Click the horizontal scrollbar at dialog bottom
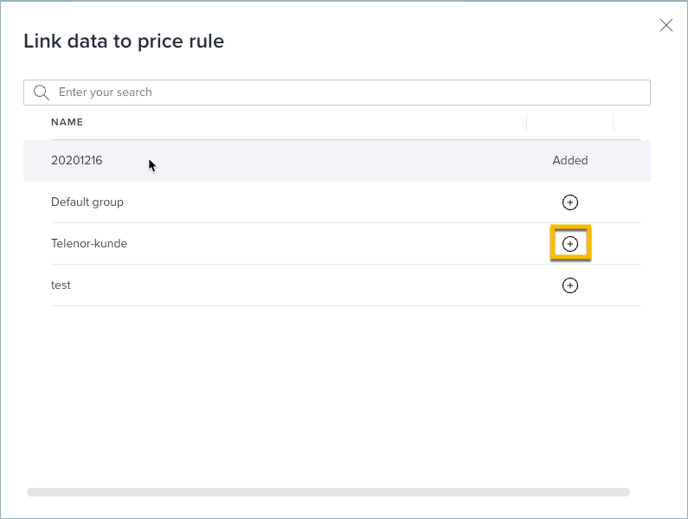The image size is (688, 519). [328, 492]
